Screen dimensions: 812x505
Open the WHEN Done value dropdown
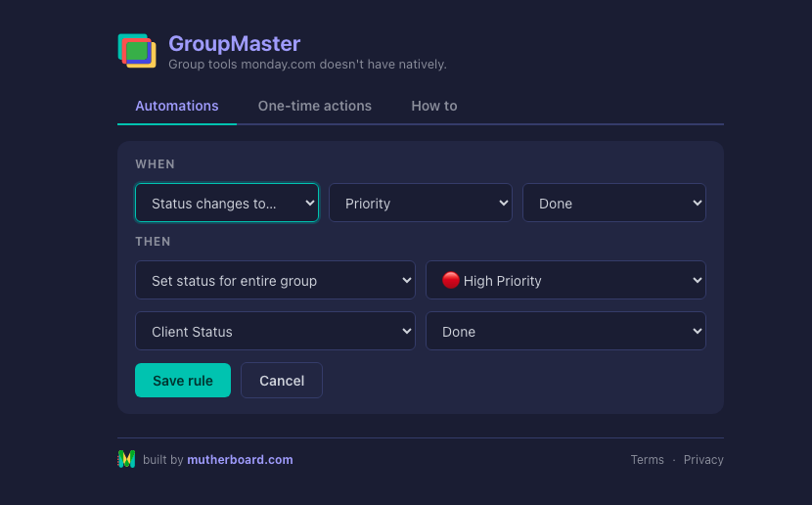(614, 203)
